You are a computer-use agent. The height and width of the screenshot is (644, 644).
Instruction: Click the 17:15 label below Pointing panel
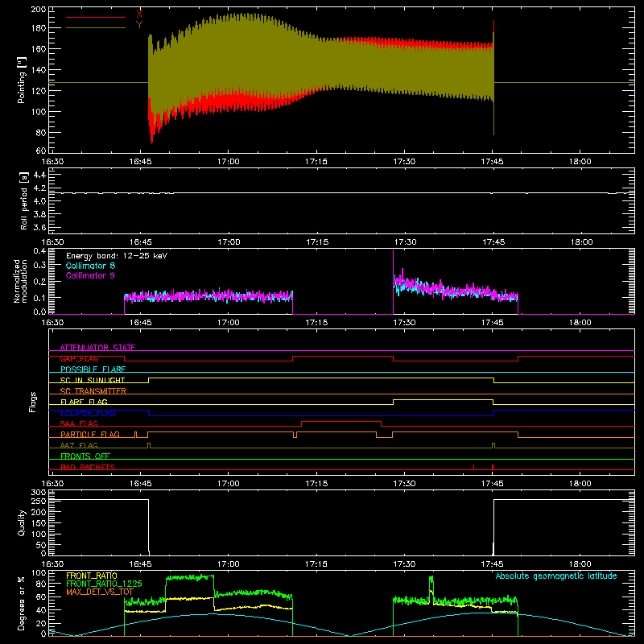coord(316,162)
